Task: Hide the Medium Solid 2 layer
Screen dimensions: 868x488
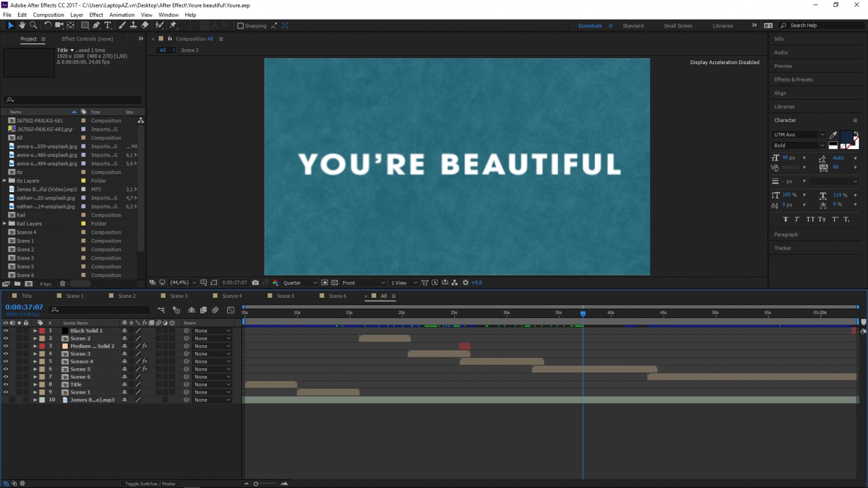Action: click(6, 346)
